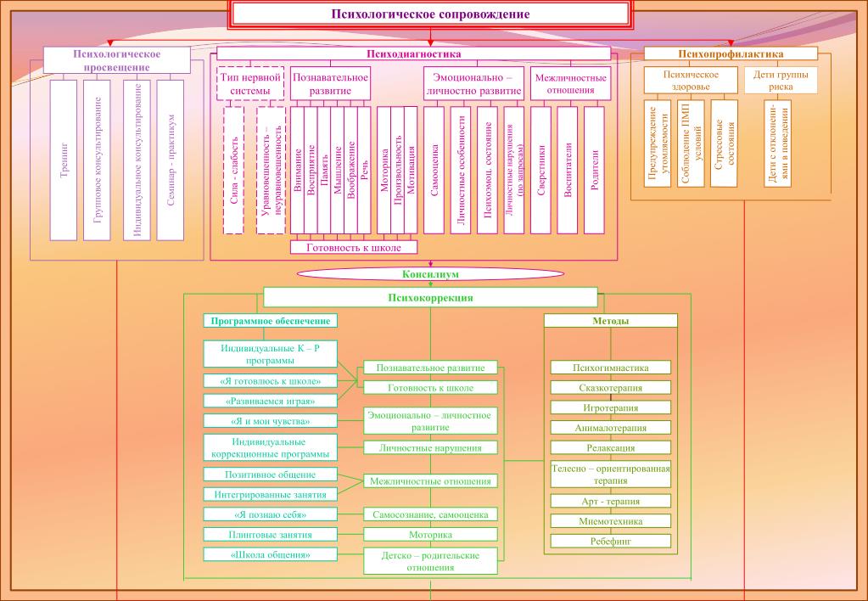Click the «Психопрофилактика» section header
The width and height of the screenshot is (868, 601).
coord(731,53)
